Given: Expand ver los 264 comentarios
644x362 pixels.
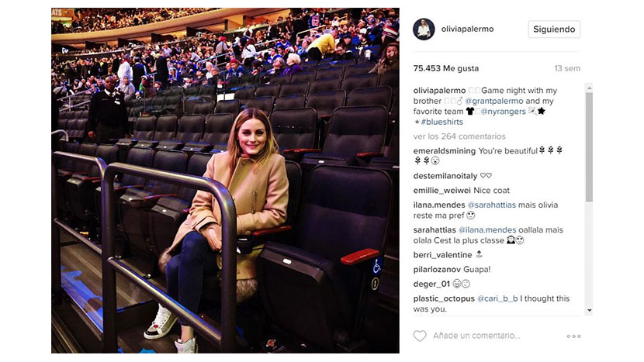Looking at the screenshot, I should 459,136.
